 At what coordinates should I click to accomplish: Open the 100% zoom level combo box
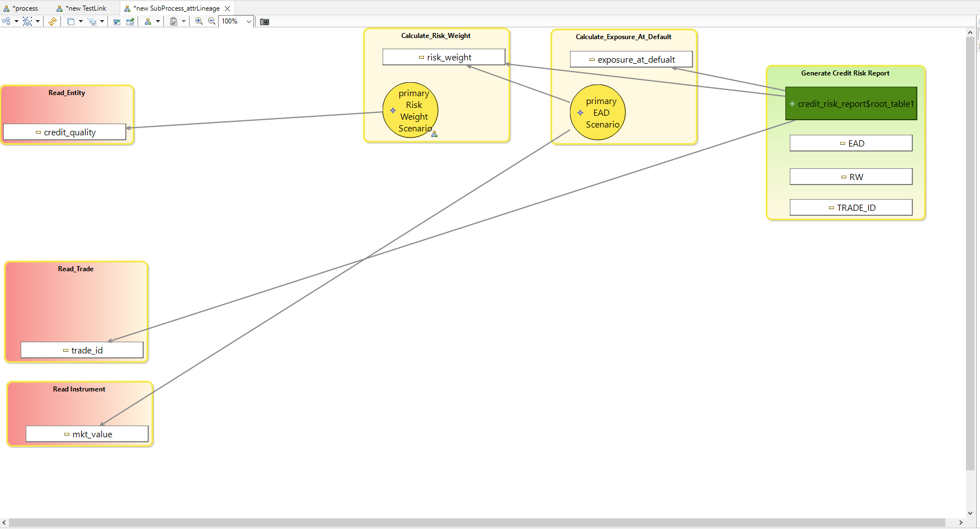click(237, 21)
